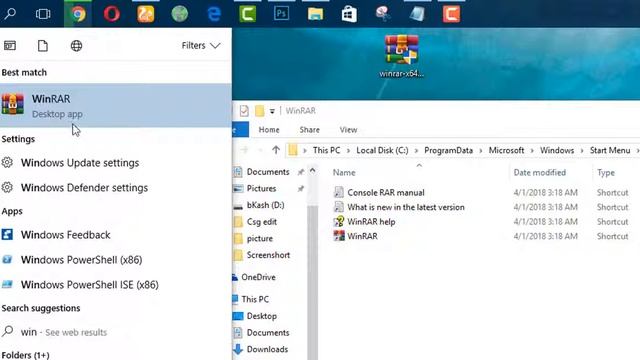The image size is (640, 360).
Task: Open Microsoft Edge in the taskbar
Action: pos(214,14)
